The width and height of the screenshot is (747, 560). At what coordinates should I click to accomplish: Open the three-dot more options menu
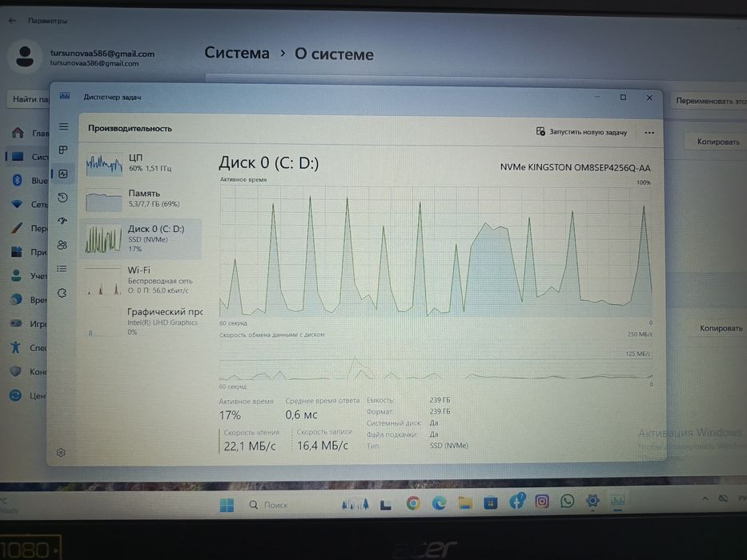point(649,133)
